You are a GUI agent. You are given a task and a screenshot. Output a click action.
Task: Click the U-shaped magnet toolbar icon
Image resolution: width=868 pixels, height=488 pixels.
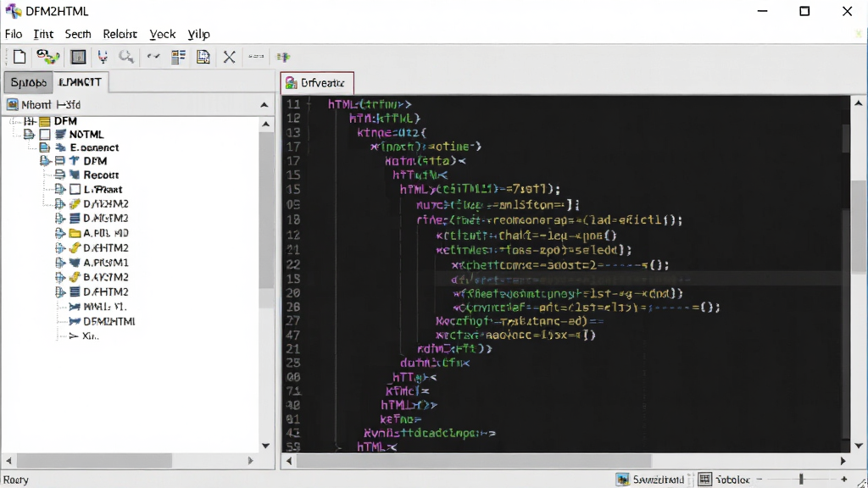pos(103,57)
